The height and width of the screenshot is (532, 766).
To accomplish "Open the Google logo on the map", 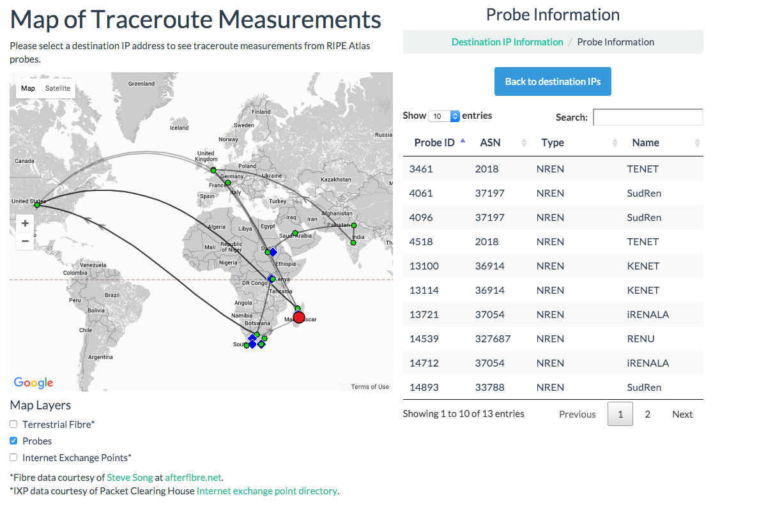I will [x=34, y=383].
